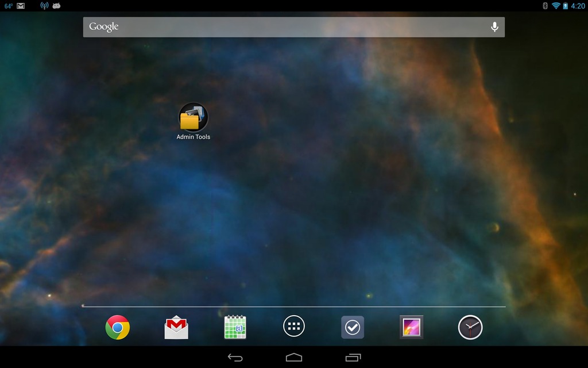
Task: Tap the Back navigation button
Action: (235, 358)
